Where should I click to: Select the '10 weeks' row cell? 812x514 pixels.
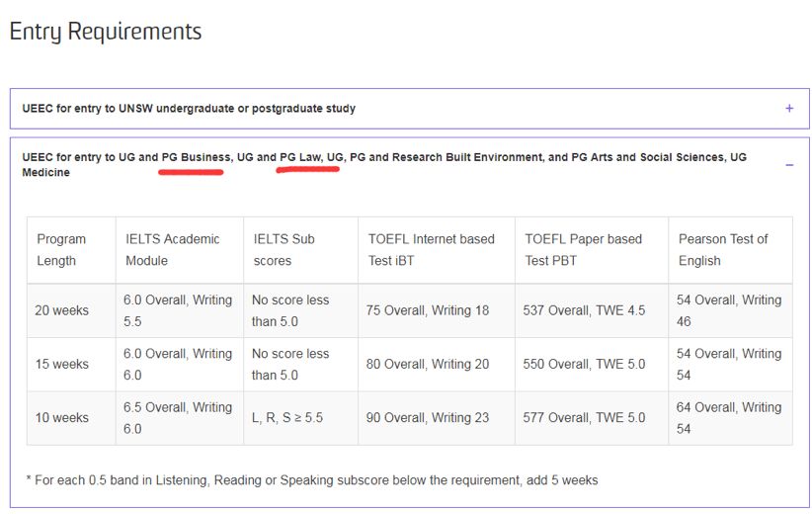pyautogui.click(x=71, y=418)
